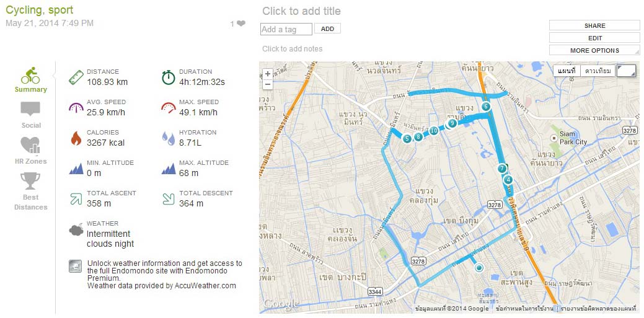The height and width of the screenshot is (318, 644).
Task: Click kilometer marker 6 on route
Action: (487, 107)
